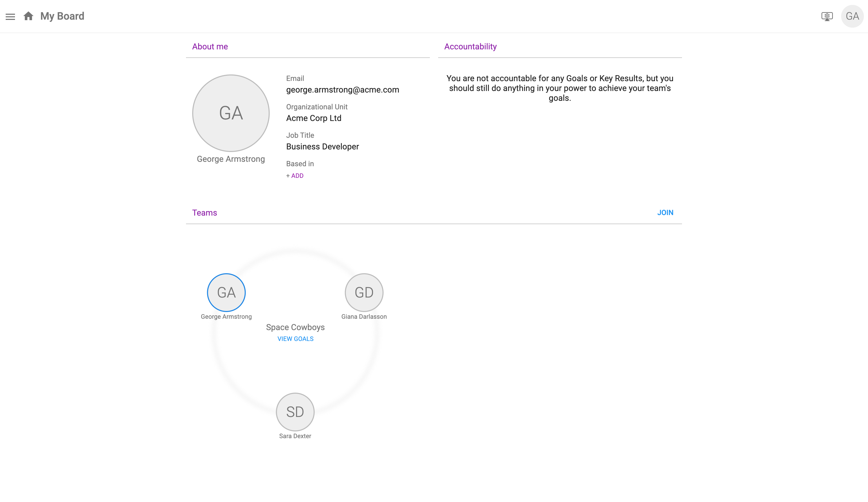Viewport: 868px width, 502px height.
Task: Click Accountability section heading
Action: [470, 47]
